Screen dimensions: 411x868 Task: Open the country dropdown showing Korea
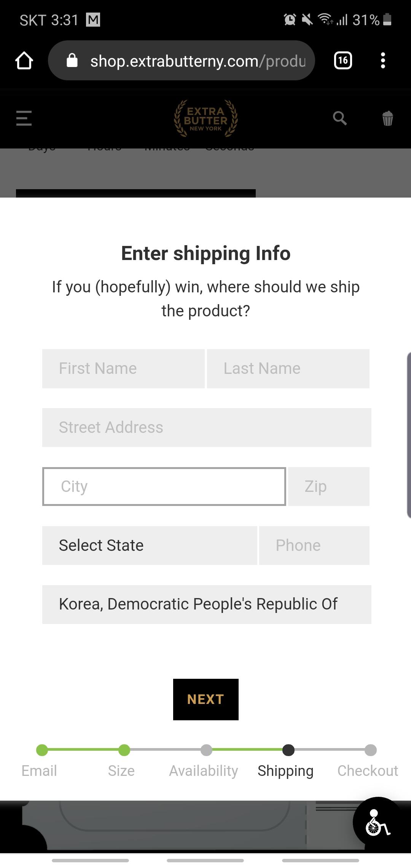(x=207, y=604)
